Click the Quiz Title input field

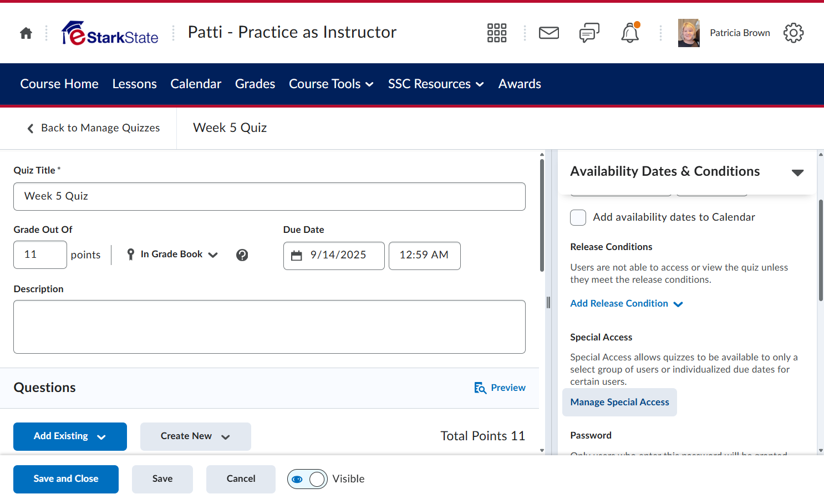(269, 197)
